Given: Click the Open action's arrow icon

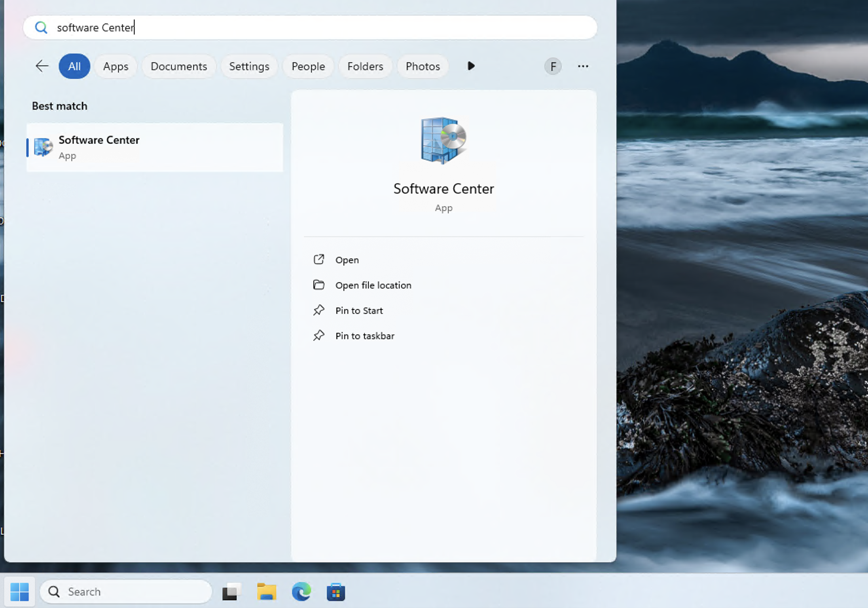Looking at the screenshot, I should click(x=319, y=260).
